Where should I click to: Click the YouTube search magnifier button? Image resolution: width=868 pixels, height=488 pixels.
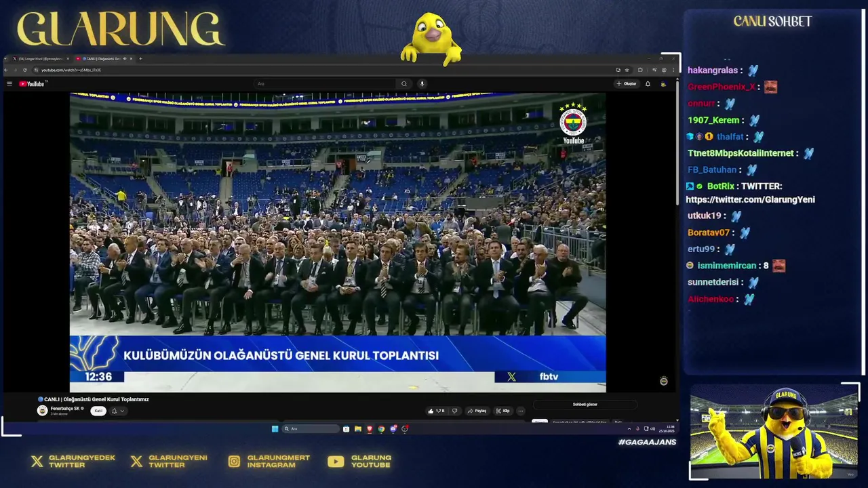pos(404,84)
